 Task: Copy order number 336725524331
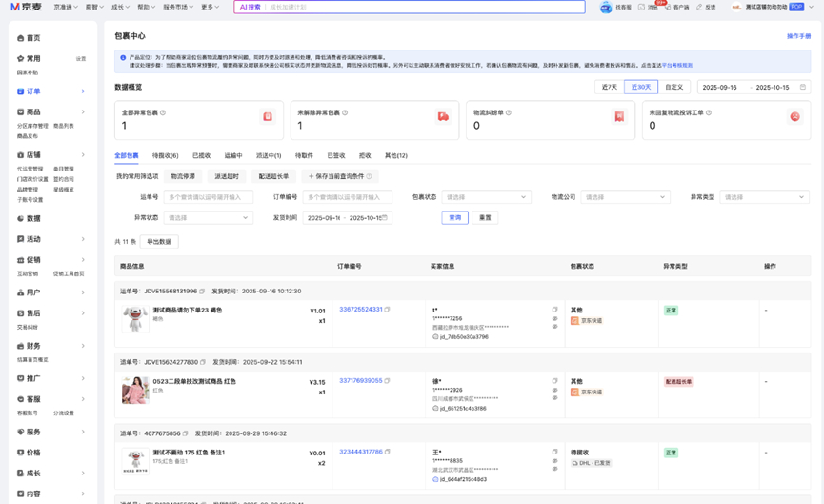pyautogui.click(x=387, y=310)
